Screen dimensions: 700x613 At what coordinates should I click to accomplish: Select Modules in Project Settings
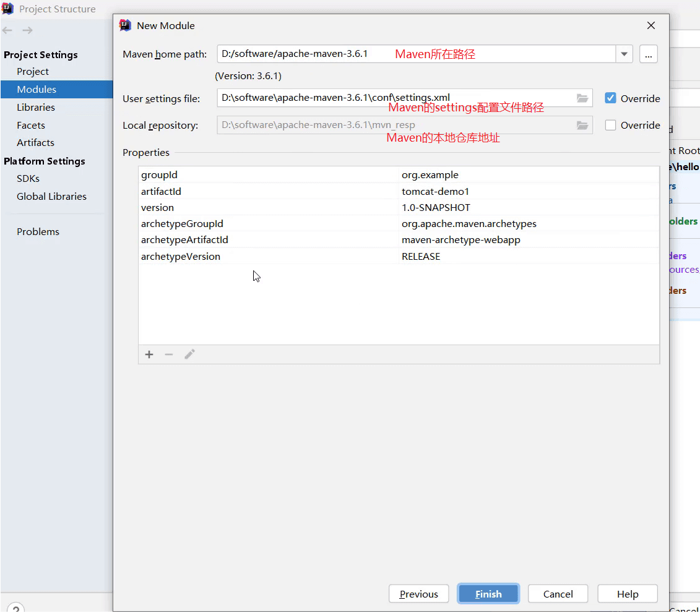point(37,90)
